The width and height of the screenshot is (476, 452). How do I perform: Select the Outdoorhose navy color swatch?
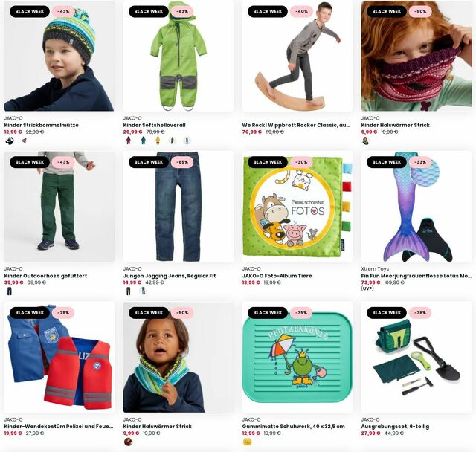(10, 291)
